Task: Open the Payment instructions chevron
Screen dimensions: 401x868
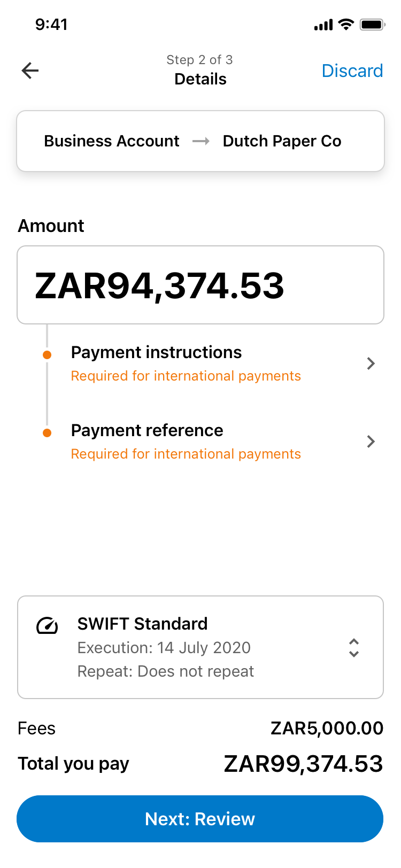Action: pyautogui.click(x=371, y=364)
